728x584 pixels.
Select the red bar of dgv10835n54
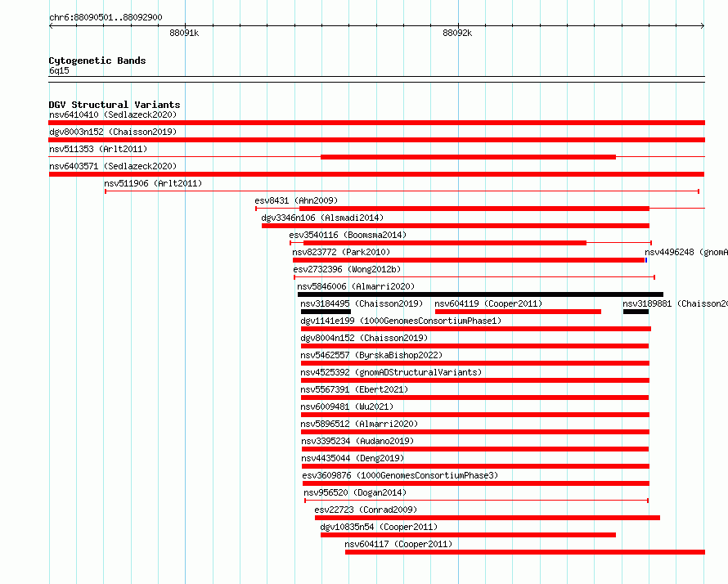[468, 535]
